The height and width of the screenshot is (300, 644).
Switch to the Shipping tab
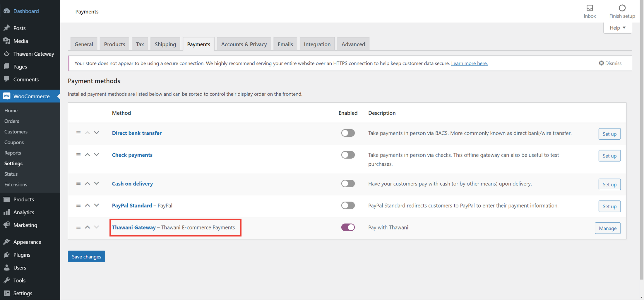coord(165,44)
